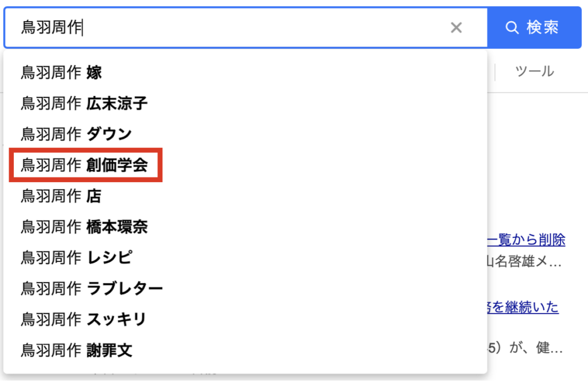Click the result snippet ending が、健…
The width and height of the screenshot is (588, 386).
[x=525, y=348]
